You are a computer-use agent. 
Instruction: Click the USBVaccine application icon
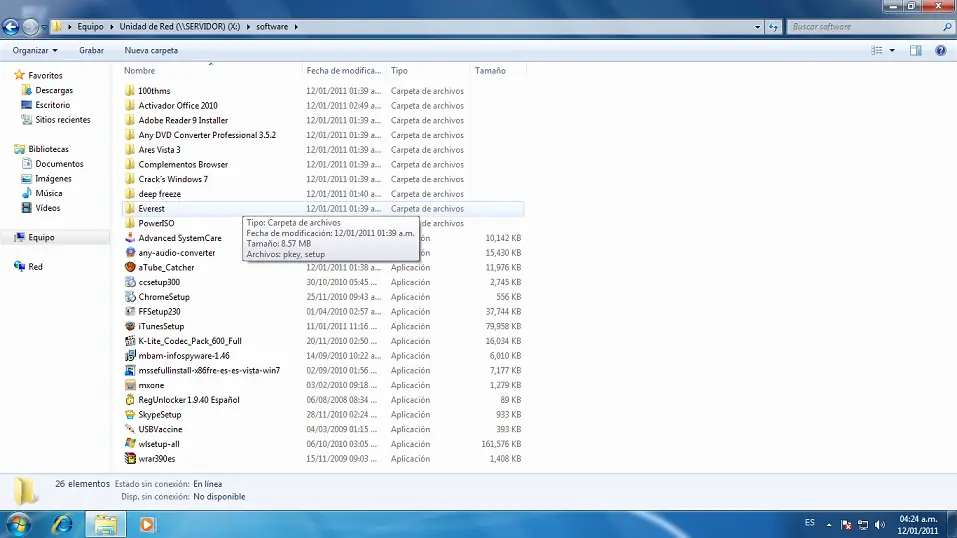130,429
